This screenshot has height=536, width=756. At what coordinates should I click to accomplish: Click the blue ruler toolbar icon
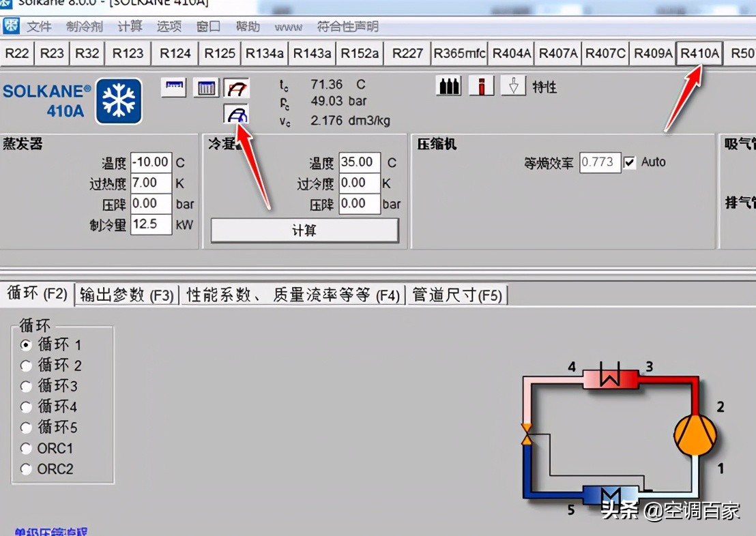[174, 87]
